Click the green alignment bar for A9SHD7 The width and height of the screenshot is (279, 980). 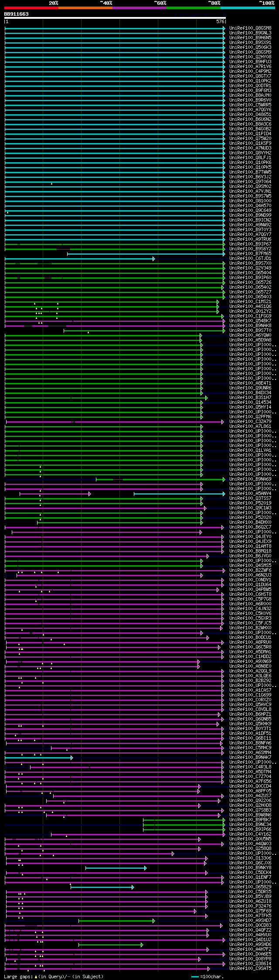(116, 921)
